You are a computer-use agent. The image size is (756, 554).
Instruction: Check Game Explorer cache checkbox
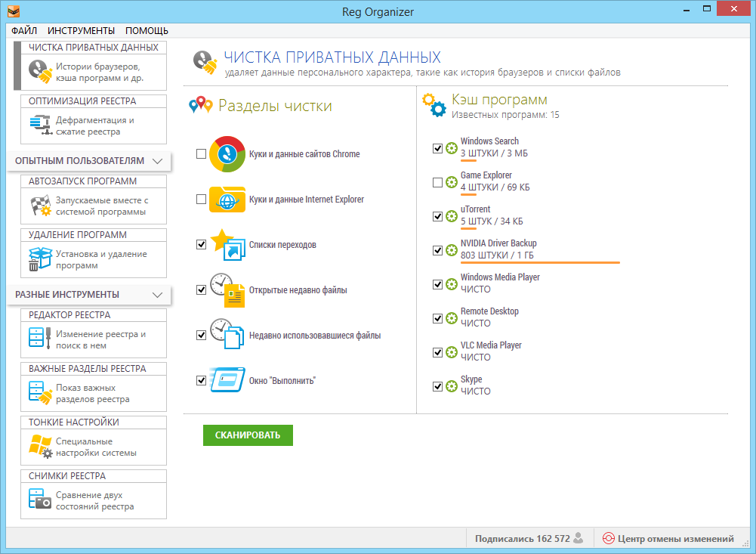click(x=437, y=182)
